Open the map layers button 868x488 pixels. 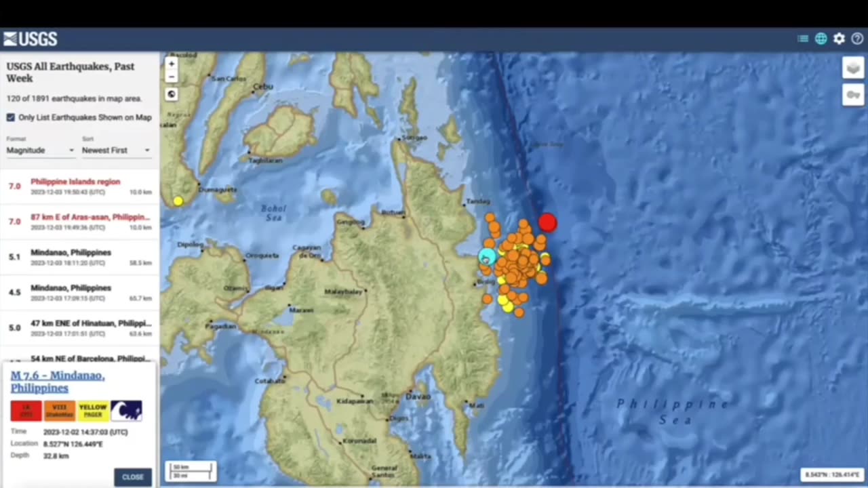click(x=853, y=68)
